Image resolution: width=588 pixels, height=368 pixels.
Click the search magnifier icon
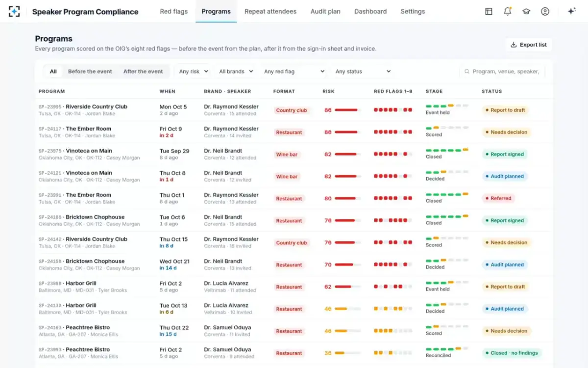pos(467,72)
